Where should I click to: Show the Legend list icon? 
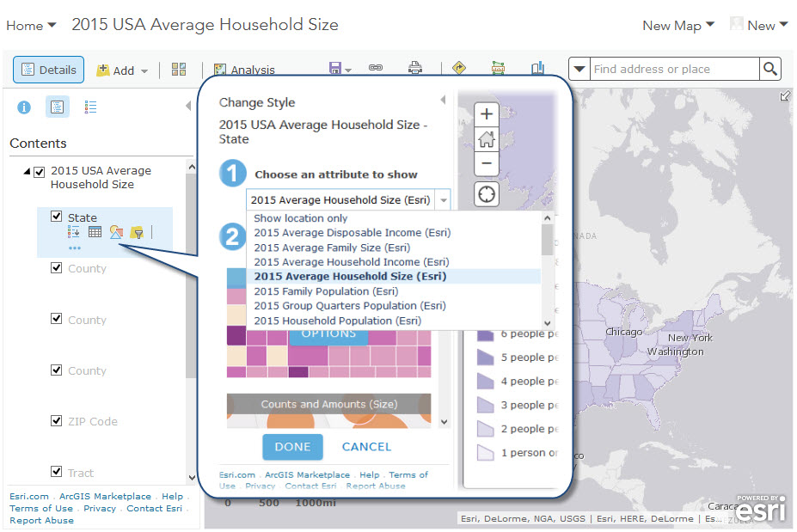[x=90, y=107]
